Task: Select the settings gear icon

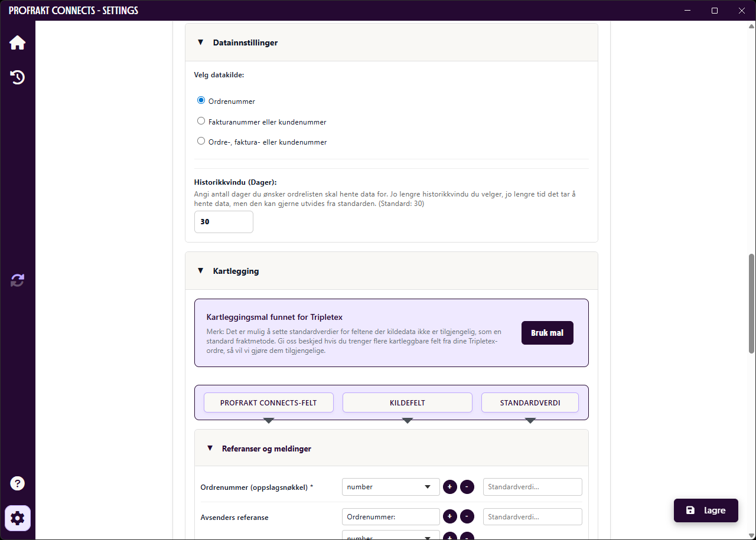Action: coord(18,518)
